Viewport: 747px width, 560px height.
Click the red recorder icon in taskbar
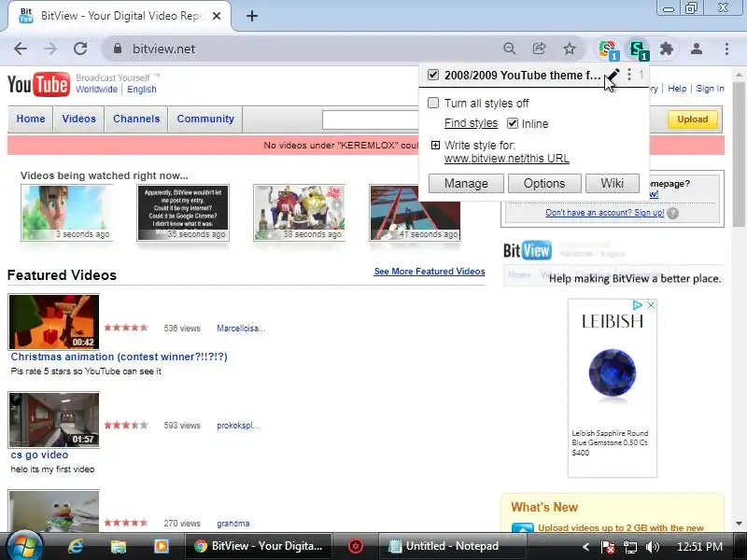point(356,546)
